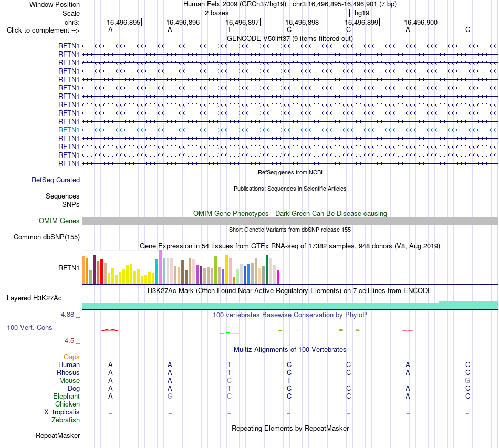Click the "RefSeq genes from NCBI" title

click(x=290, y=172)
